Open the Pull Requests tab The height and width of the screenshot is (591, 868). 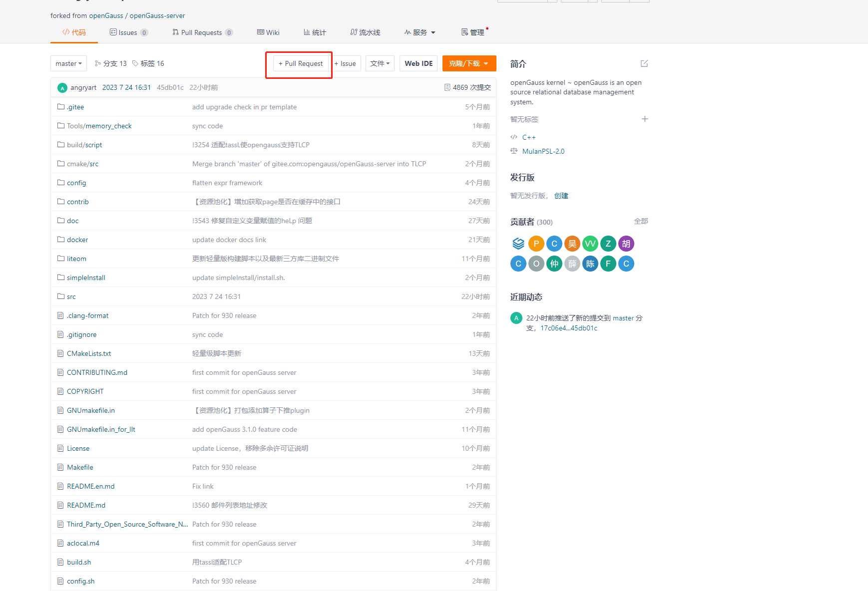[x=202, y=32]
